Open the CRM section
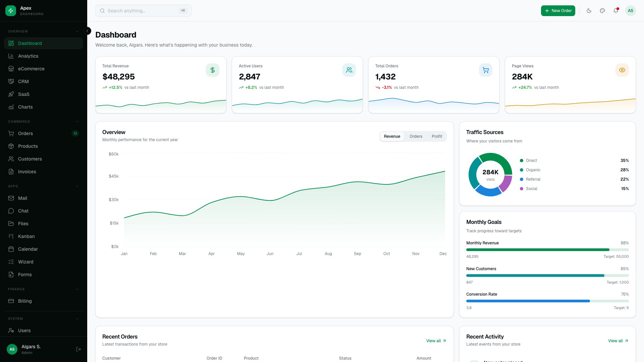The height and width of the screenshot is (362, 644). [x=23, y=81]
